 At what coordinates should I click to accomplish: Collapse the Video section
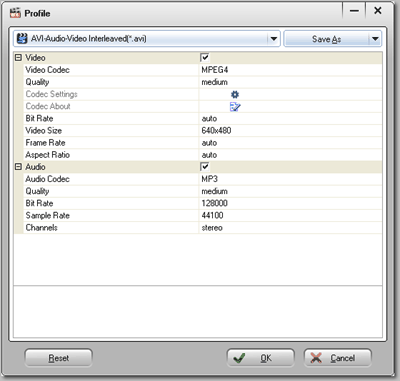click(18, 58)
